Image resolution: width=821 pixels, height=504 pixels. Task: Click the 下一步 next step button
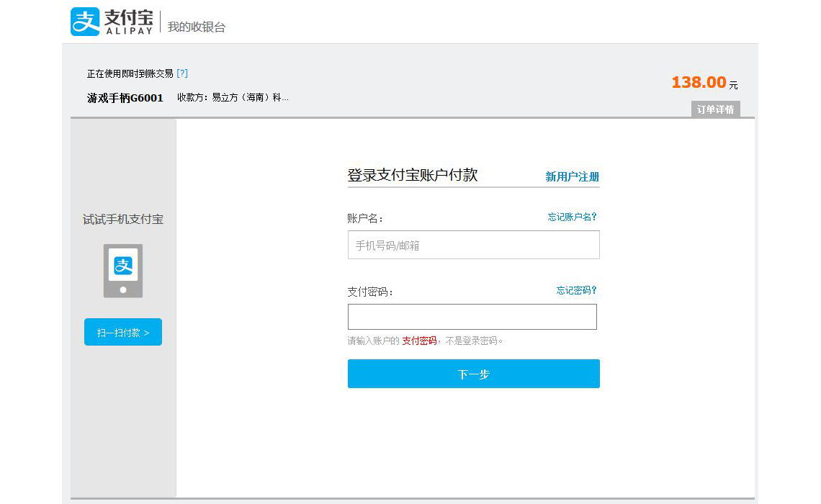click(x=473, y=374)
